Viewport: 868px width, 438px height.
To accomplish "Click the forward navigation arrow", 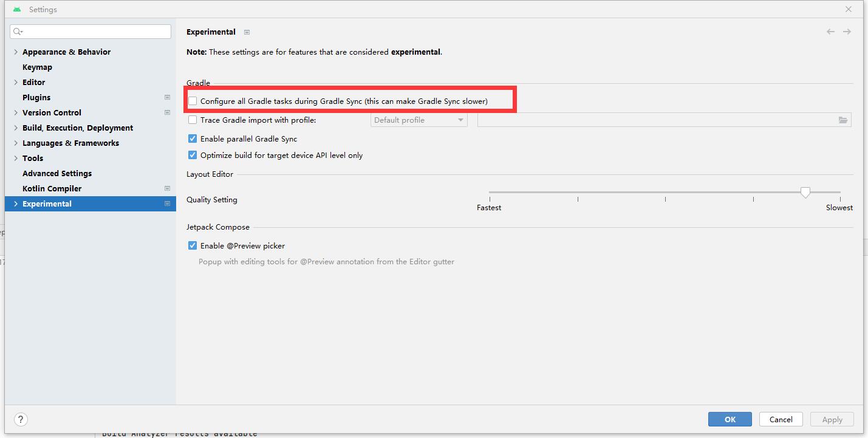I will point(847,32).
